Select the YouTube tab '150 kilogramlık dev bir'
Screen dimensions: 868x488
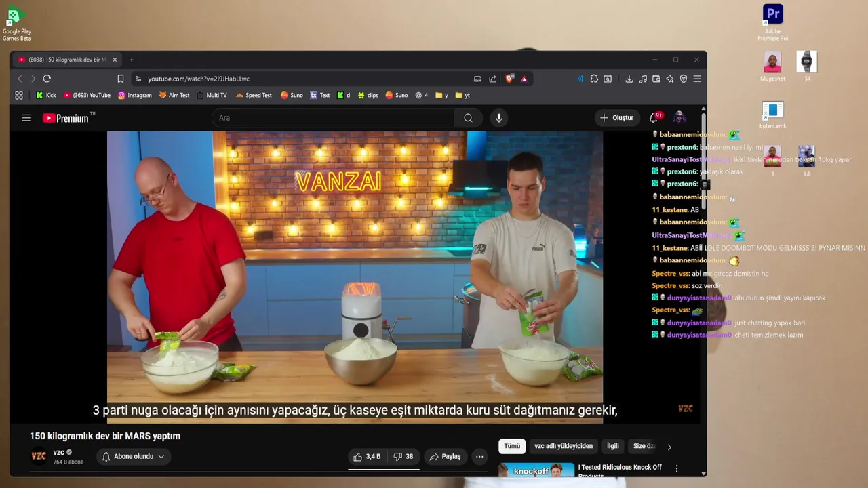[67, 60]
